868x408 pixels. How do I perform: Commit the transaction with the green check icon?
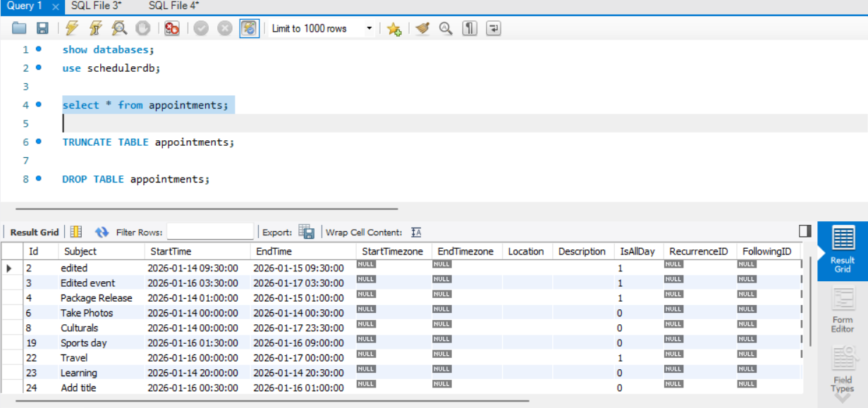click(201, 28)
